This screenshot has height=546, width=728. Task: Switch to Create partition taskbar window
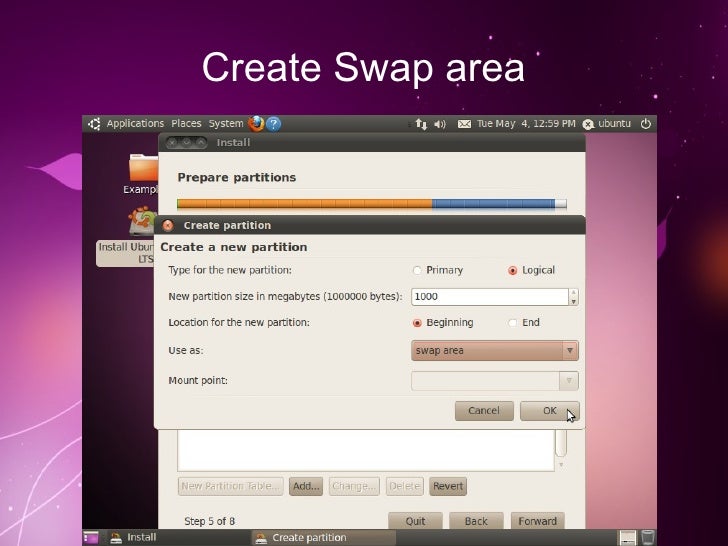coord(324,538)
